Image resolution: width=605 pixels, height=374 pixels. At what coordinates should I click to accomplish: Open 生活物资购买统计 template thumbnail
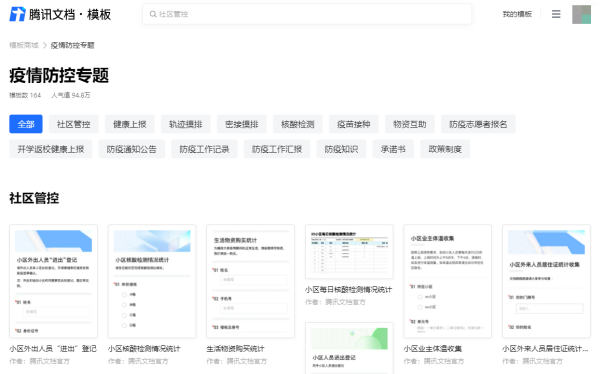click(250, 281)
